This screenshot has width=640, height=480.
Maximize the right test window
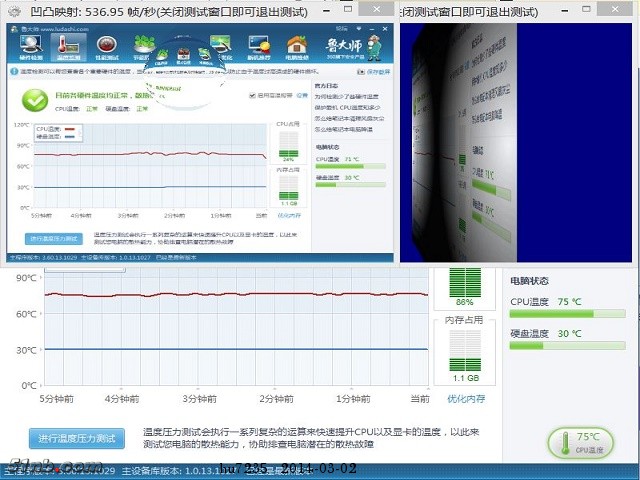click(587, 9)
